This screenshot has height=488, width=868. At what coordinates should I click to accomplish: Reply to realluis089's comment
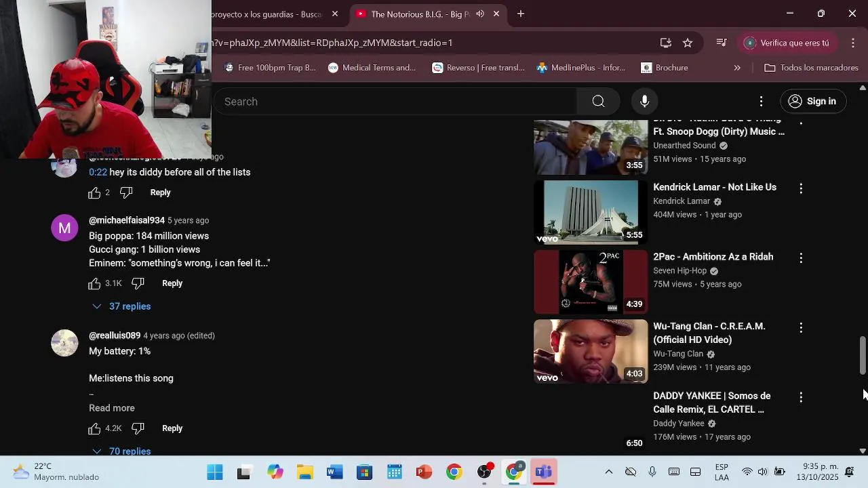(x=172, y=428)
